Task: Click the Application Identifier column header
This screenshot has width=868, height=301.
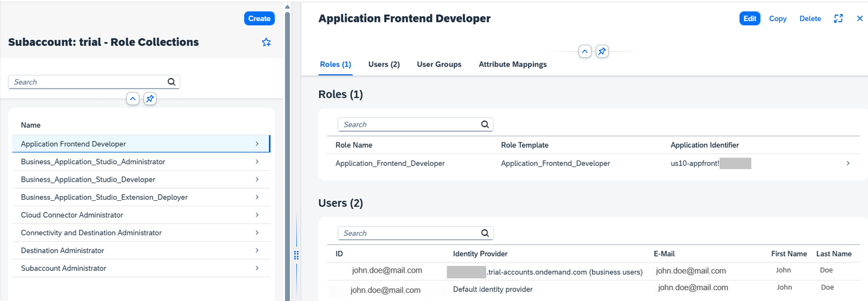Action: [705, 145]
